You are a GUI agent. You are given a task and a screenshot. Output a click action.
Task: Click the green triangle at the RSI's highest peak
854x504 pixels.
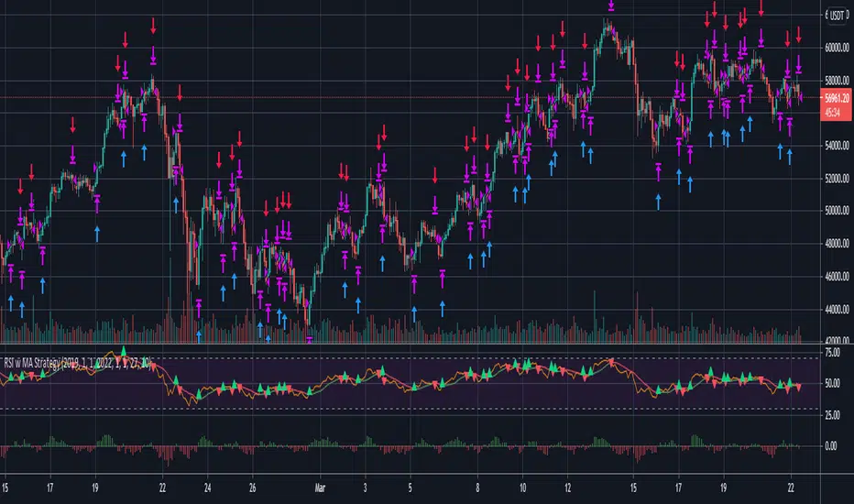(x=124, y=350)
